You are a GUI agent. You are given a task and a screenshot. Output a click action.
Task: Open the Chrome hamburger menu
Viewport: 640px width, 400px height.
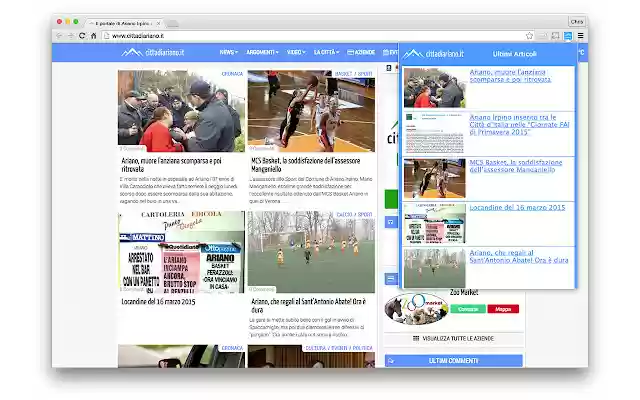point(580,36)
